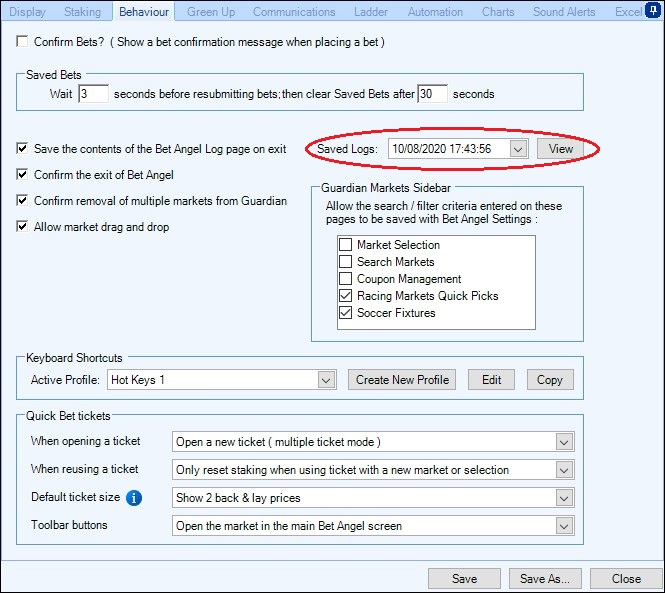The height and width of the screenshot is (593, 665).
Task: Toggle the Confirm Bets checkbox
Action: 22,42
